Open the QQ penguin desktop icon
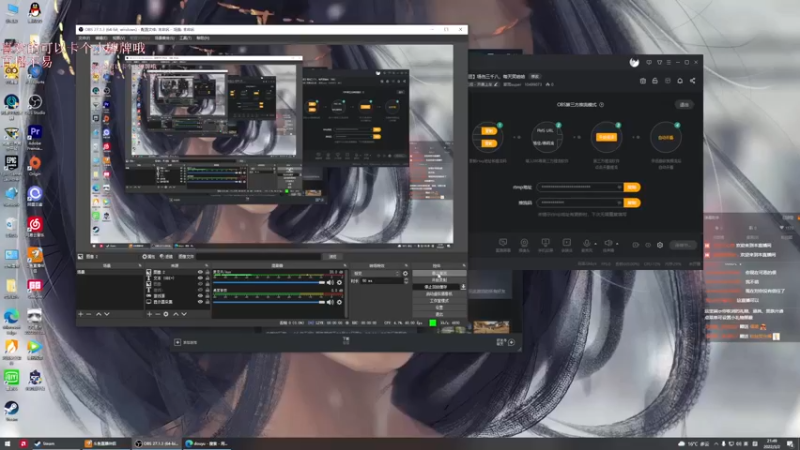The image size is (800, 450). (x=35, y=10)
